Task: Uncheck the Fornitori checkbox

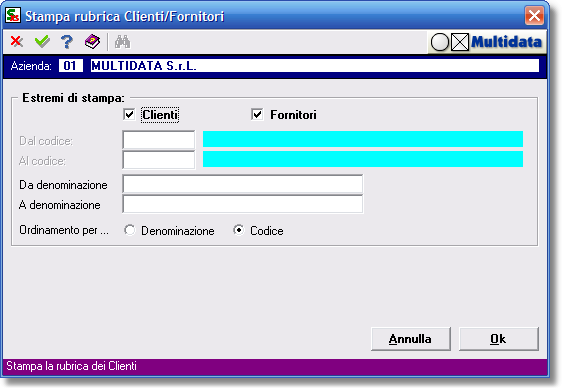Action: coord(257,115)
